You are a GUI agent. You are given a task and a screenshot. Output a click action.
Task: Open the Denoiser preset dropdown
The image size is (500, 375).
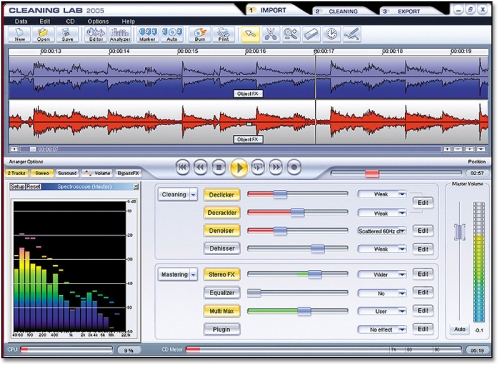(x=382, y=231)
